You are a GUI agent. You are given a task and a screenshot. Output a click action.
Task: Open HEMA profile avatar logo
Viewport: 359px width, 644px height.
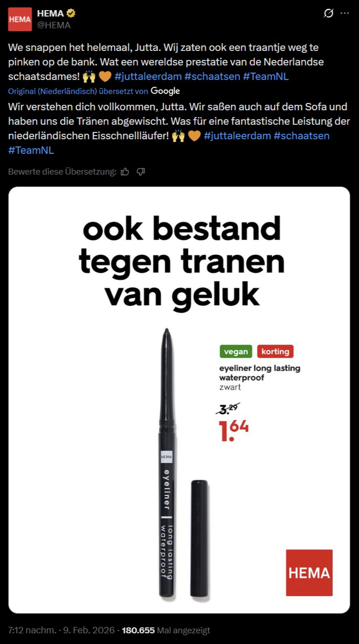point(20,19)
